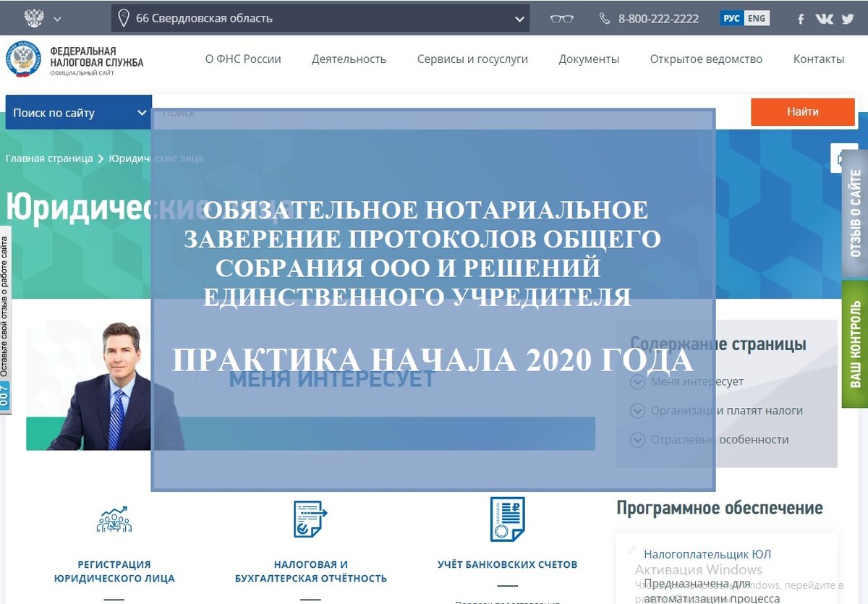
Task: Click the Регистрация юридического лица icon
Action: tap(114, 519)
